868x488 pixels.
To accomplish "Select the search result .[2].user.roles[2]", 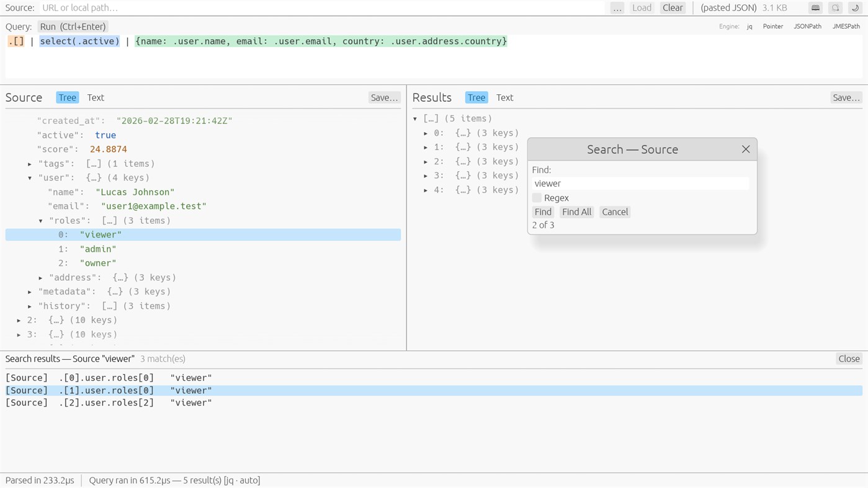I will tap(434, 402).
